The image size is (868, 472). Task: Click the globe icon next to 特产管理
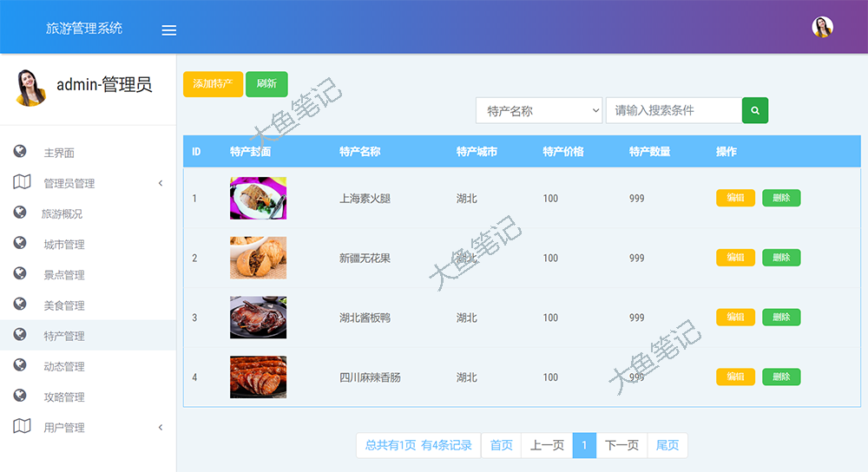pos(20,334)
